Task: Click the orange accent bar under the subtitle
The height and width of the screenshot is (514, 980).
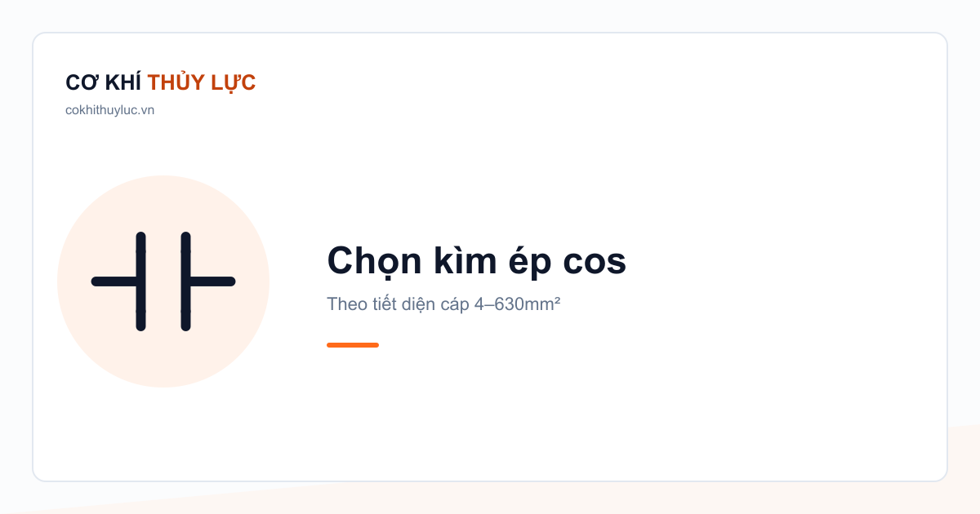Action: point(353,345)
